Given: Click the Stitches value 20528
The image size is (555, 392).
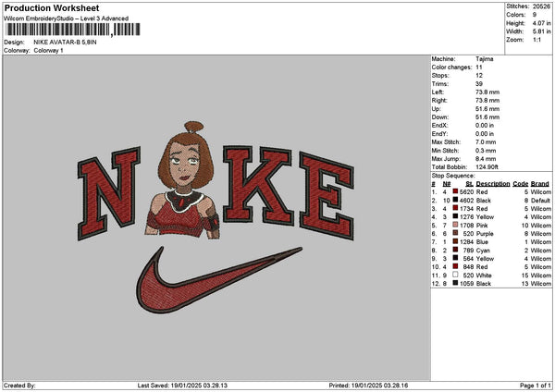Looking at the screenshot, I should [x=541, y=6].
